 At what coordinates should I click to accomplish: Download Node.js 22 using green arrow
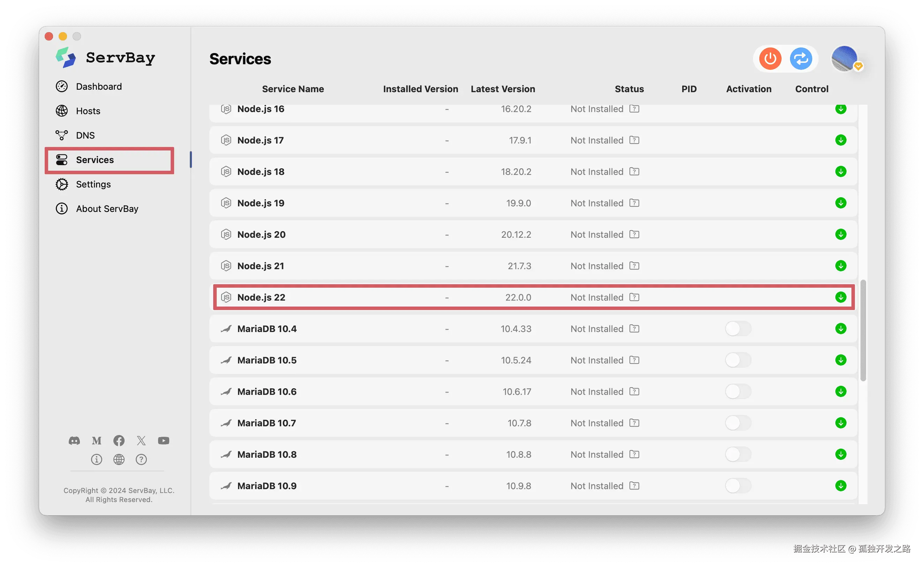click(840, 297)
